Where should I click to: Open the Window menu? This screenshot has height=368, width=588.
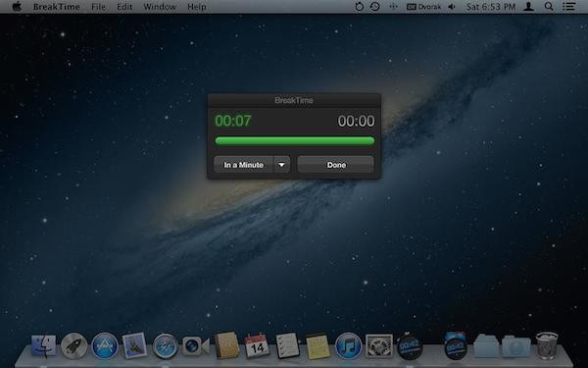[160, 7]
